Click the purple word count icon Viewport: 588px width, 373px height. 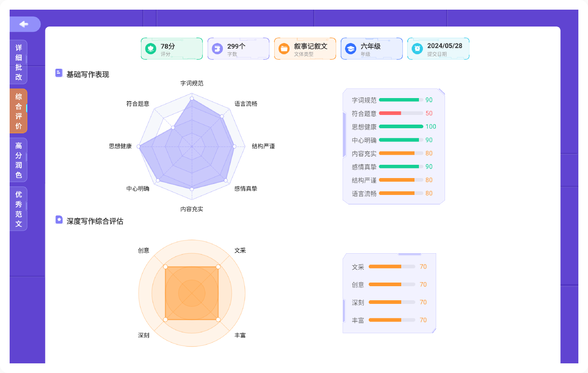(217, 49)
